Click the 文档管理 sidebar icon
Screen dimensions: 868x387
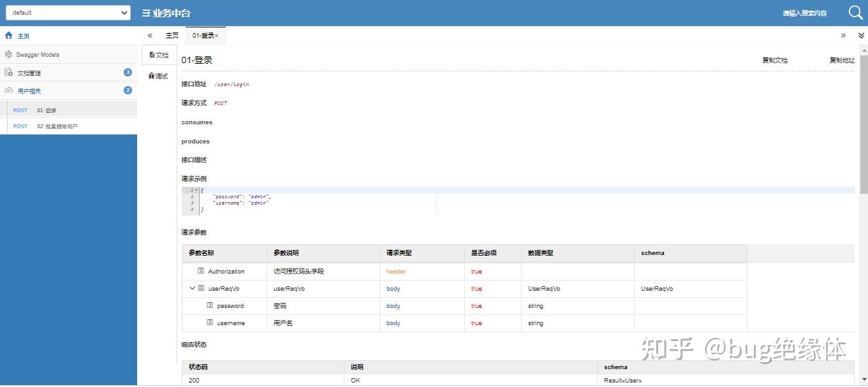click(x=8, y=72)
